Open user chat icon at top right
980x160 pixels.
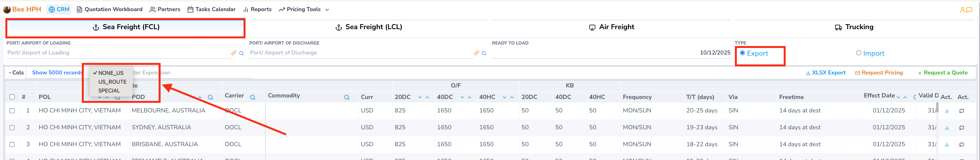point(965,10)
